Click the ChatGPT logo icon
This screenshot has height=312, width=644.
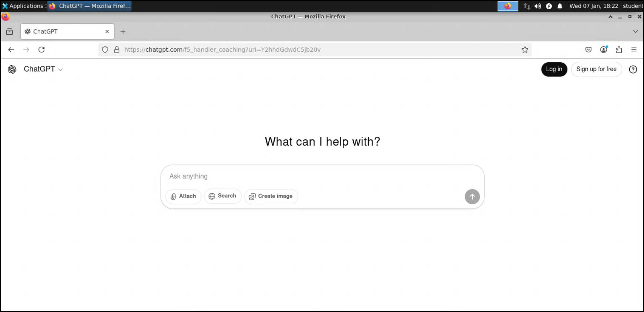click(x=12, y=69)
